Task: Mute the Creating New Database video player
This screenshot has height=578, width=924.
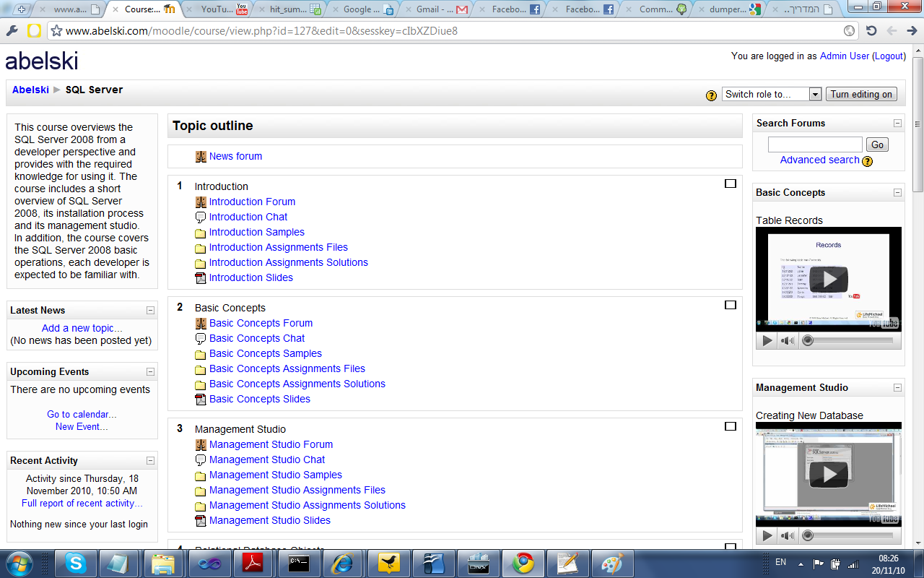Action: click(x=788, y=535)
